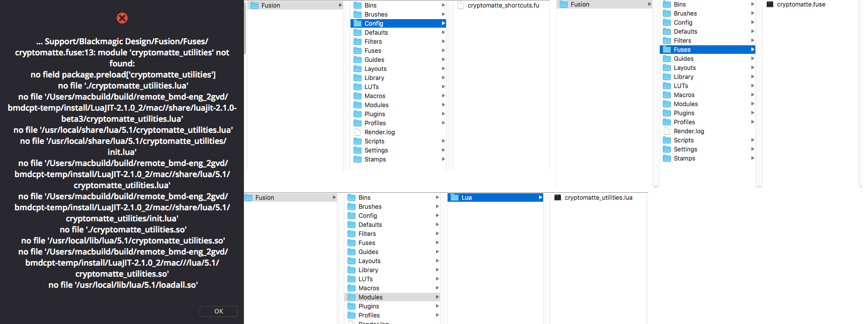Select highlighted Config folder icon beside cryptomatte_shortcuts.fu
This screenshot has width=868, height=324.
pos(358,24)
